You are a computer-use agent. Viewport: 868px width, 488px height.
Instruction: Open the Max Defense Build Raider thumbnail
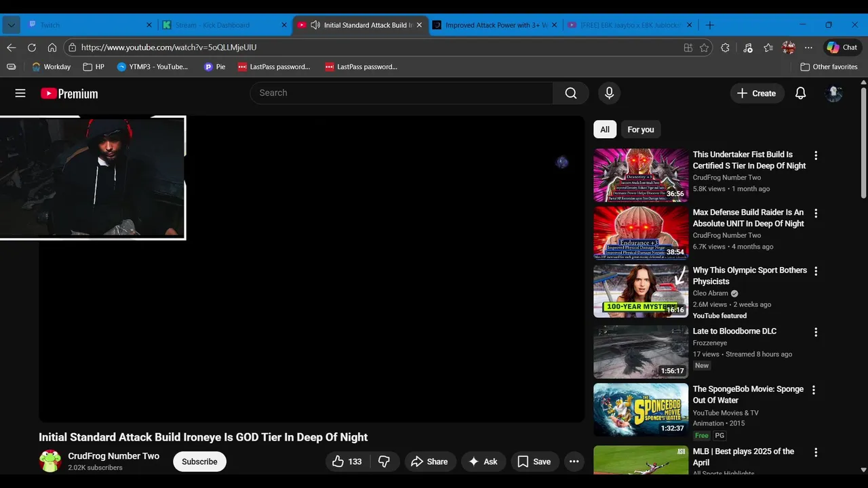click(x=641, y=233)
